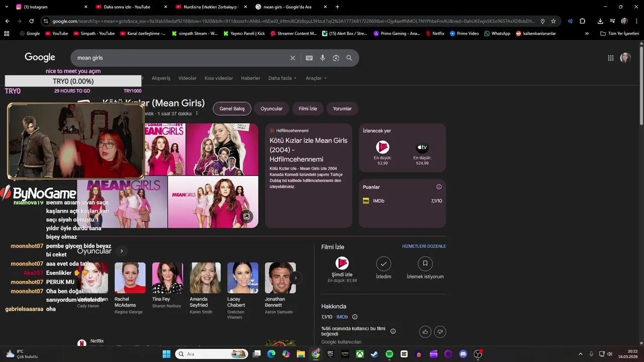Open a new browser tab
The width and height of the screenshot is (644, 362).
point(337,7)
